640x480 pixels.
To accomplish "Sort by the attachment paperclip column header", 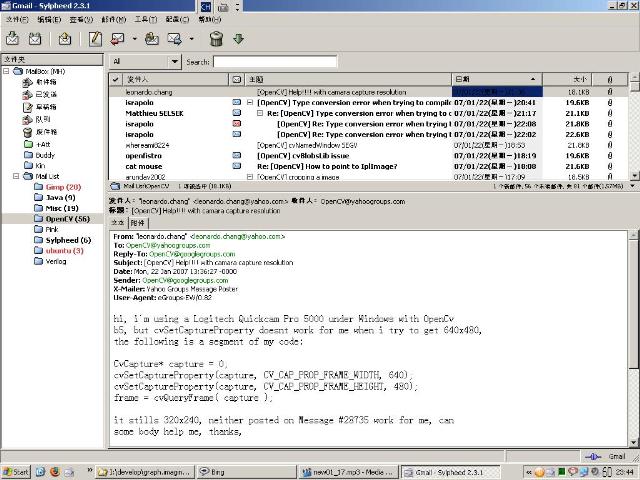I will pyautogui.click(x=610, y=79).
